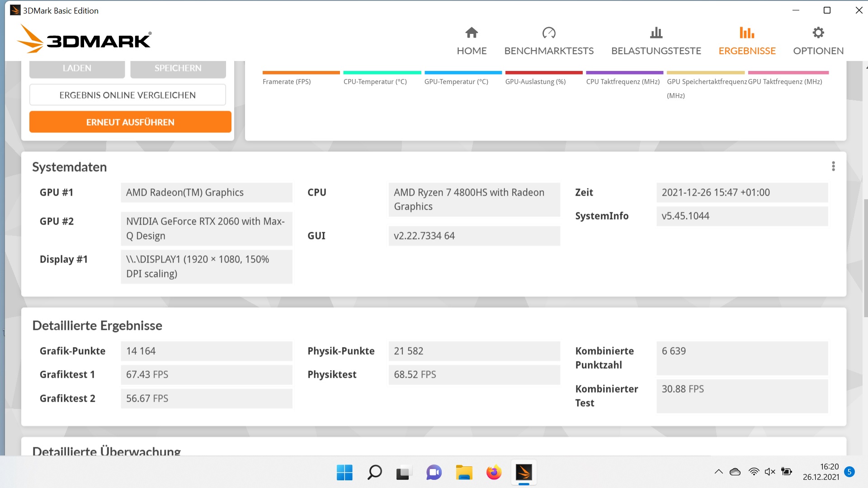The height and width of the screenshot is (488, 868).
Task: Select Grafiktest 1 value 67.43 FPS
Action: [207, 375]
